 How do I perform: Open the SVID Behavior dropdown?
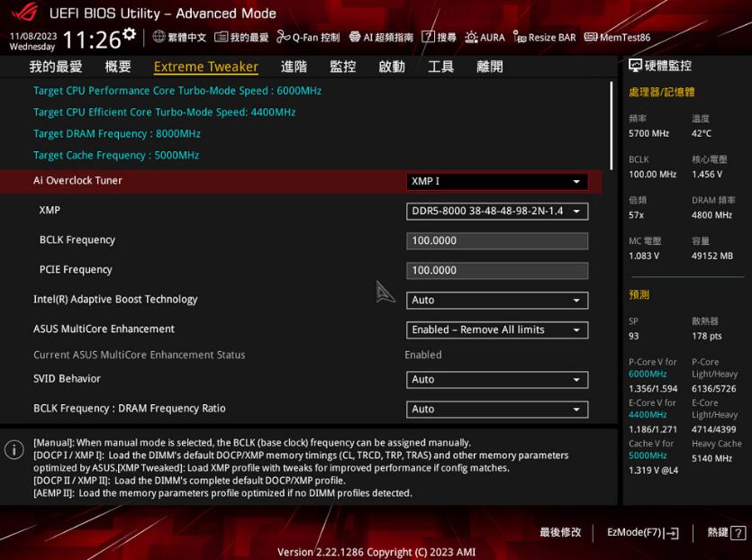click(496, 379)
